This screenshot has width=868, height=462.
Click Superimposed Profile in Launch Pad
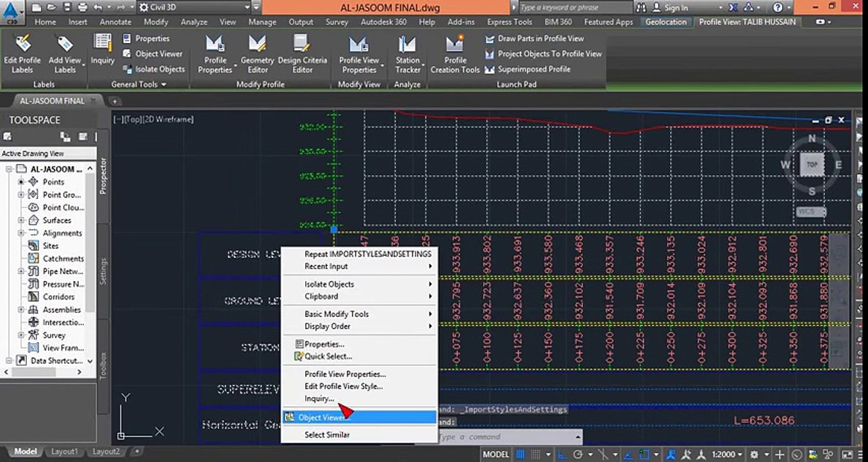(528, 69)
